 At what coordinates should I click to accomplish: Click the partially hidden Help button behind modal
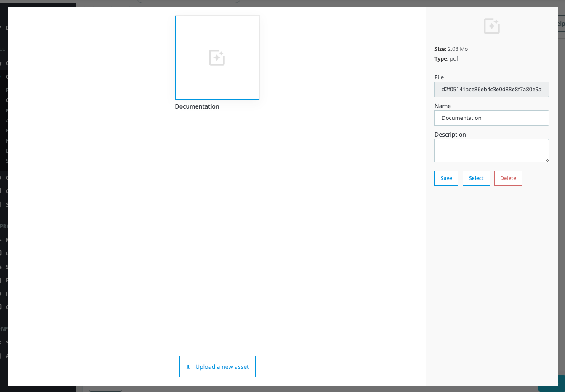point(561,24)
